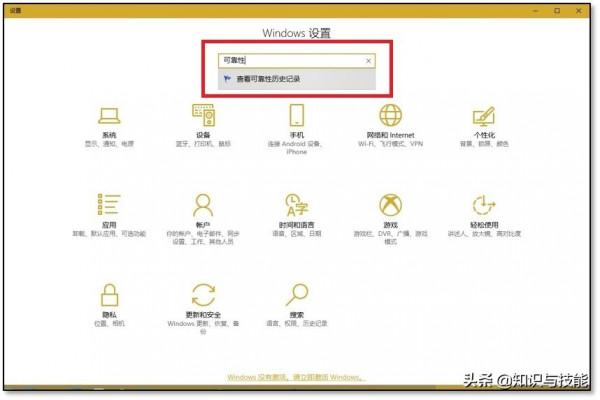Open the Time & Language (时间和语言) icon

coord(297,205)
